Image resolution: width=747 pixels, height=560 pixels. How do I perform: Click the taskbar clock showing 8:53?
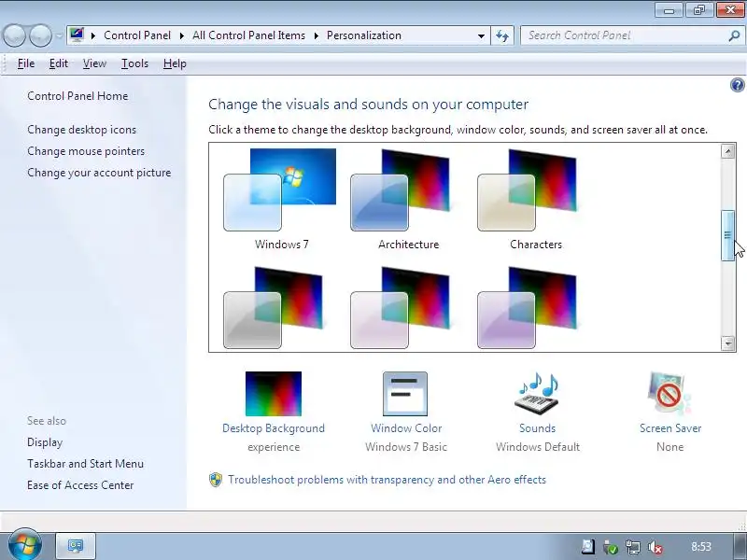click(701, 547)
